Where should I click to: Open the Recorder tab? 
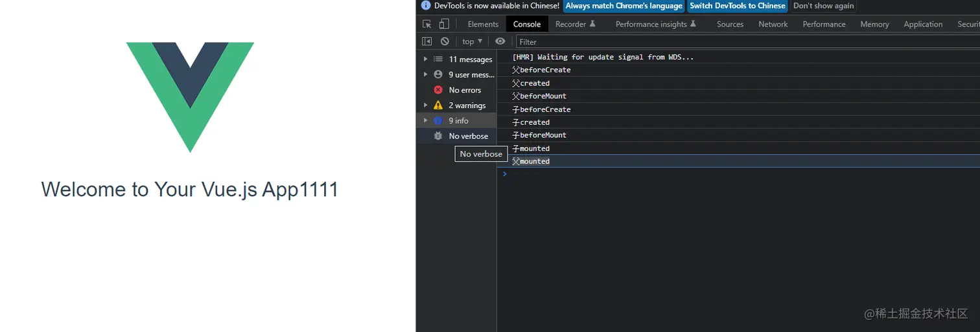click(575, 24)
